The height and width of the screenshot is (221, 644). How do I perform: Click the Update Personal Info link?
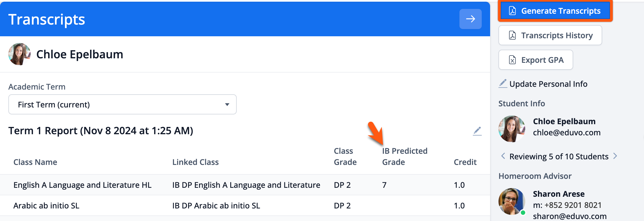tap(548, 84)
